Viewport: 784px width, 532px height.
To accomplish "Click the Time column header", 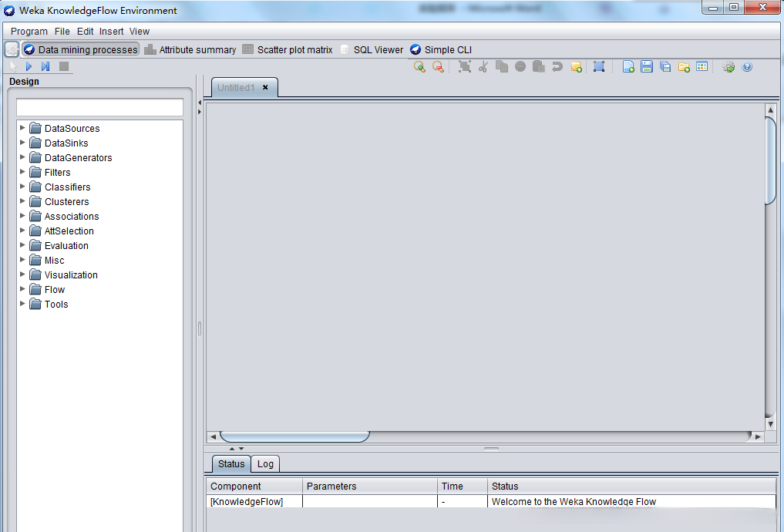I will [463, 486].
